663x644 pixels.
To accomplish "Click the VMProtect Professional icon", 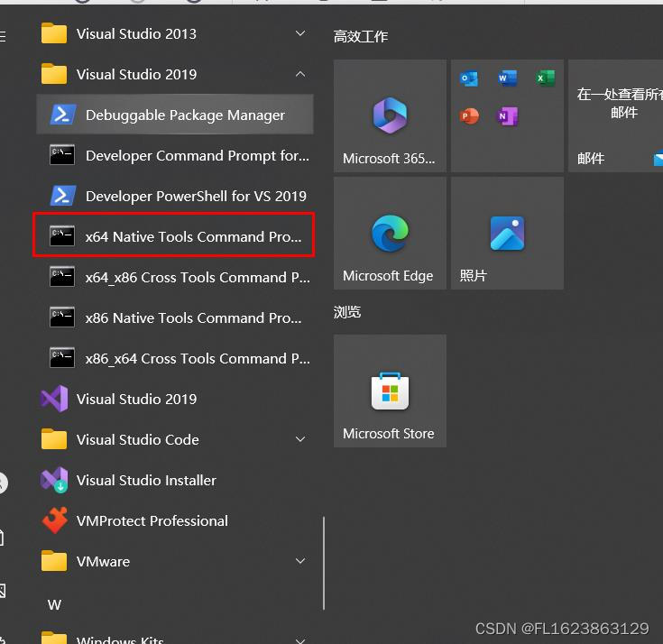I will pyautogui.click(x=54, y=520).
